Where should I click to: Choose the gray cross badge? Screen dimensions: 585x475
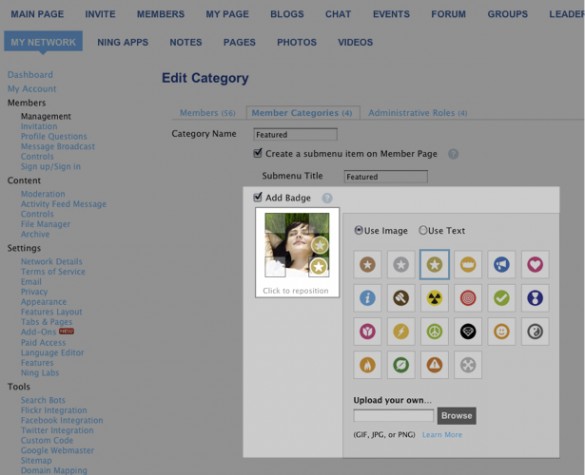tap(468, 365)
